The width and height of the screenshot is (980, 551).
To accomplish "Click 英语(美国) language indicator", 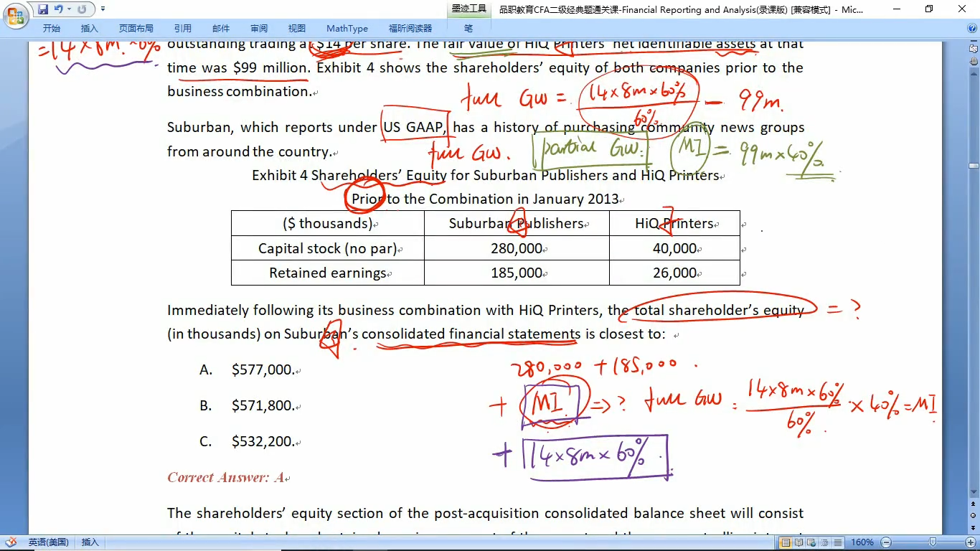I will (48, 542).
